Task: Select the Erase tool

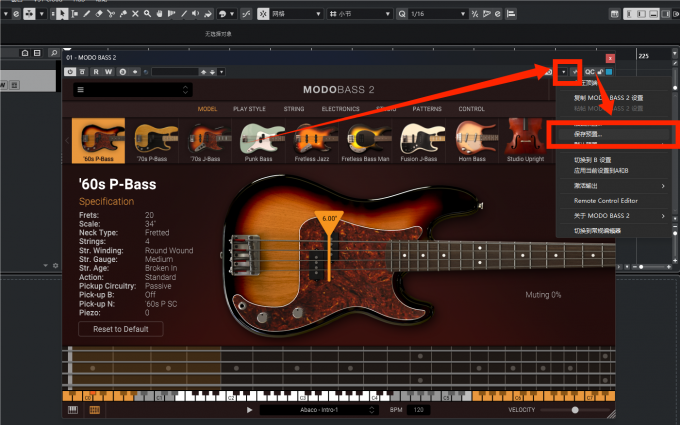Action: [x=99, y=14]
